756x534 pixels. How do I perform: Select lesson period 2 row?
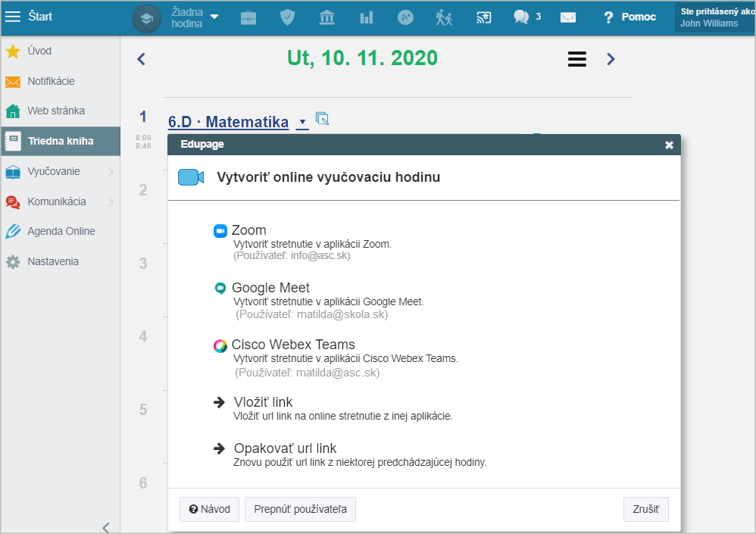tap(143, 190)
